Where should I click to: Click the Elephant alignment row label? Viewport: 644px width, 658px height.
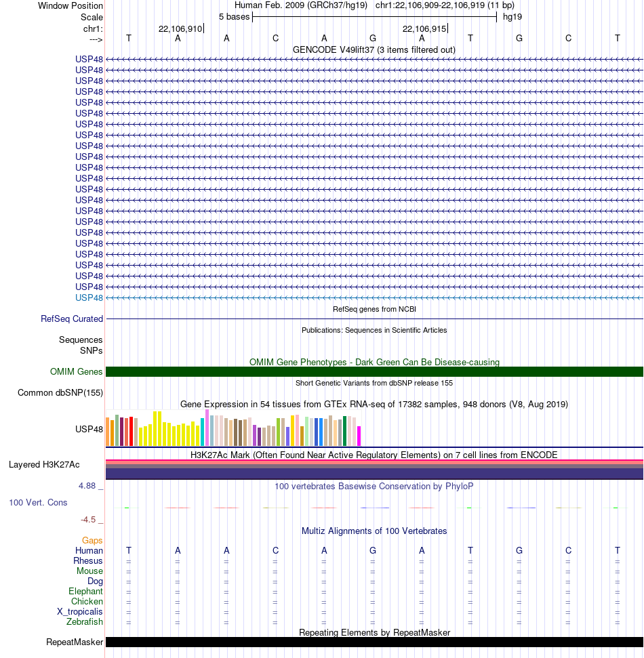point(85,592)
